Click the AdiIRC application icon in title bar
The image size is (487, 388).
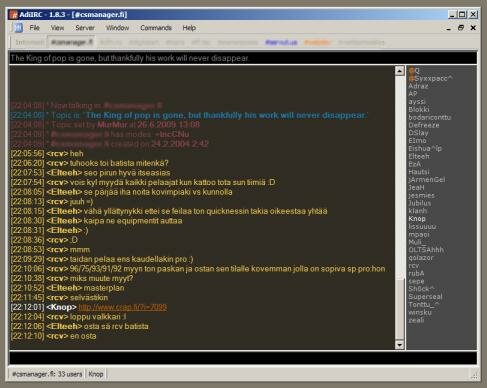13,15
